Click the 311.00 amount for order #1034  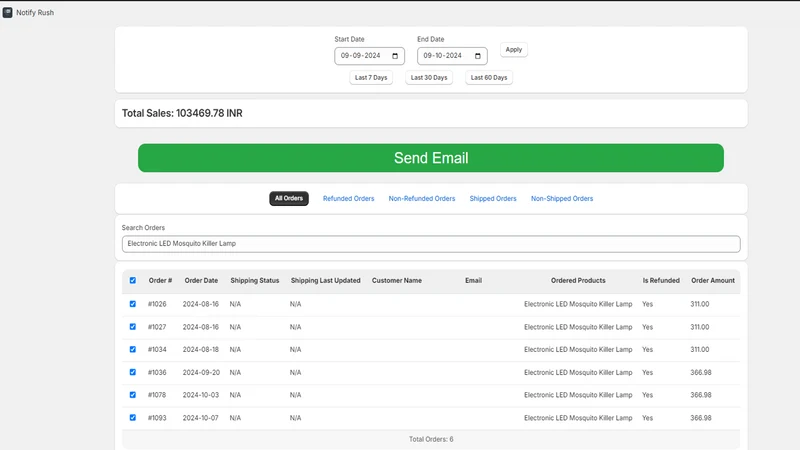[699, 349]
